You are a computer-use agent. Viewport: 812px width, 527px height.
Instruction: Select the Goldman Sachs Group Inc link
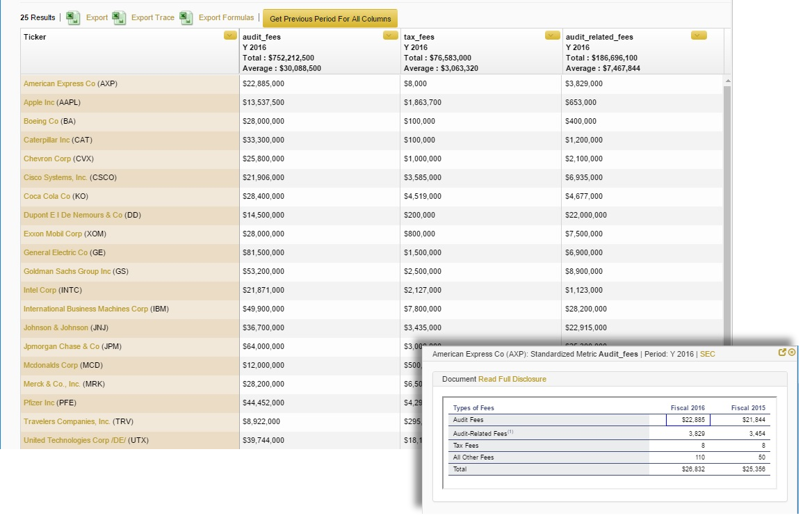pyautogui.click(x=67, y=272)
